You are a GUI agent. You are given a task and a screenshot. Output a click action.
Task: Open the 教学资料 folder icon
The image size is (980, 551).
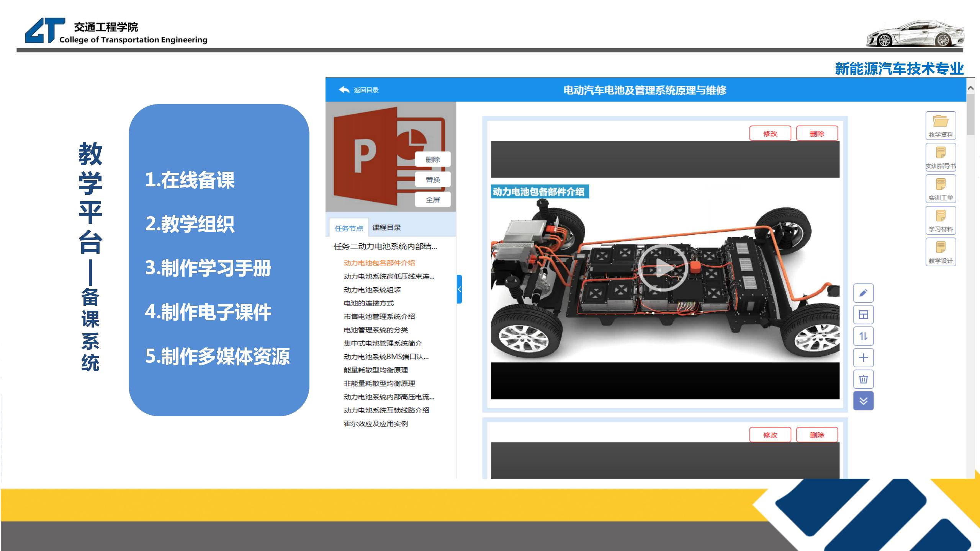click(x=941, y=125)
